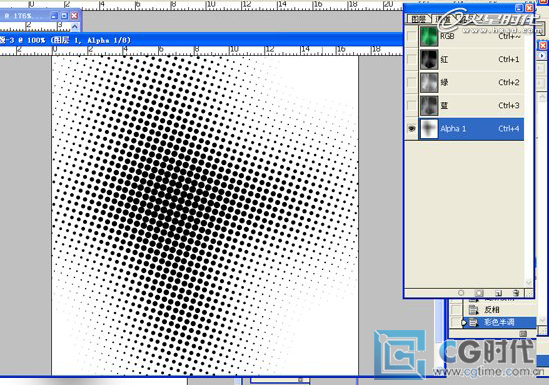Load channel as selection icon in Channels panel
The height and width of the screenshot is (385, 549).
click(x=461, y=293)
